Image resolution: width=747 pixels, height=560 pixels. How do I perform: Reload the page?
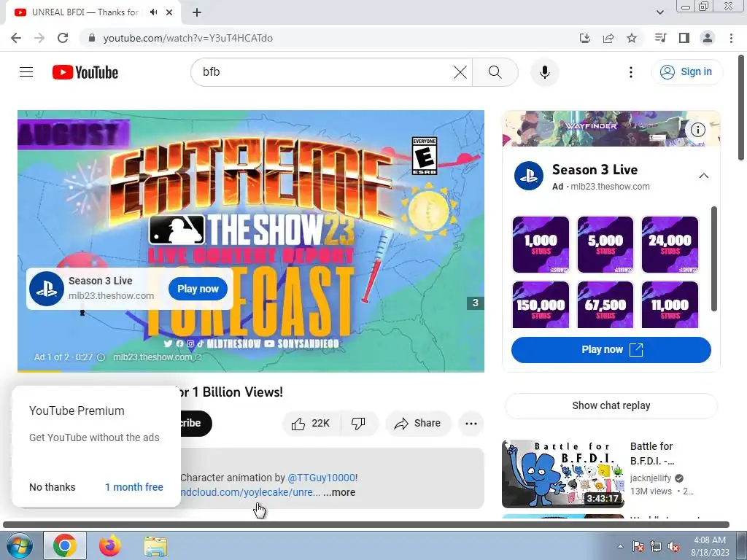(x=63, y=38)
